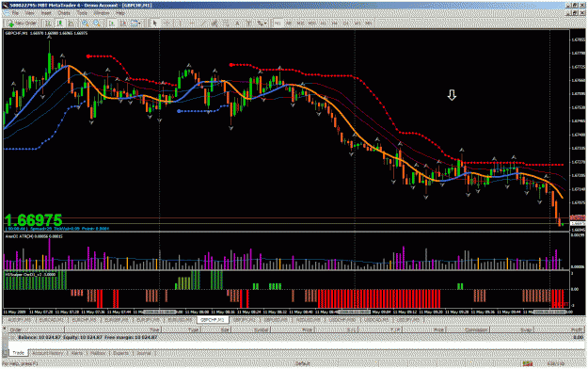Switch to the USDCAD chart tab
588x369 pixels.
[x=376, y=320]
